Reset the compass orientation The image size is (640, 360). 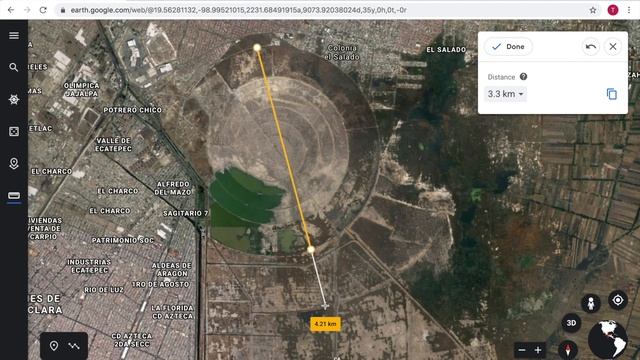[568, 349]
